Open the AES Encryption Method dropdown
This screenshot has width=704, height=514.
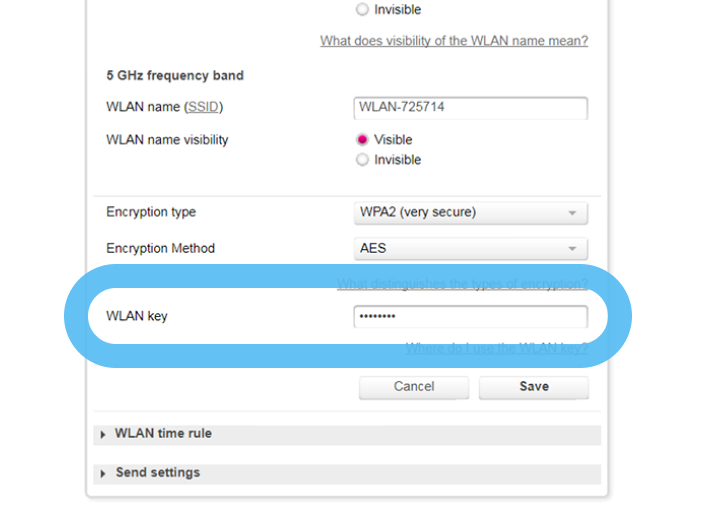coord(470,249)
